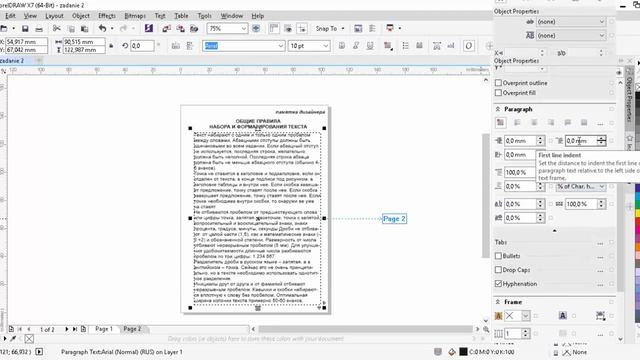This screenshot has width=640, height=360.
Task: Open the frame background color dropdown
Action: (x=526, y=316)
